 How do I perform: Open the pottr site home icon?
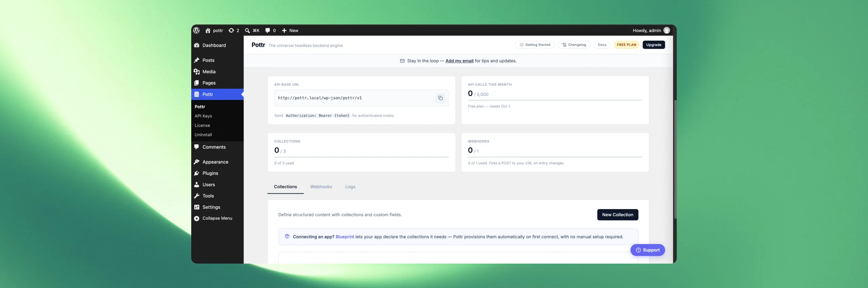(x=208, y=30)
